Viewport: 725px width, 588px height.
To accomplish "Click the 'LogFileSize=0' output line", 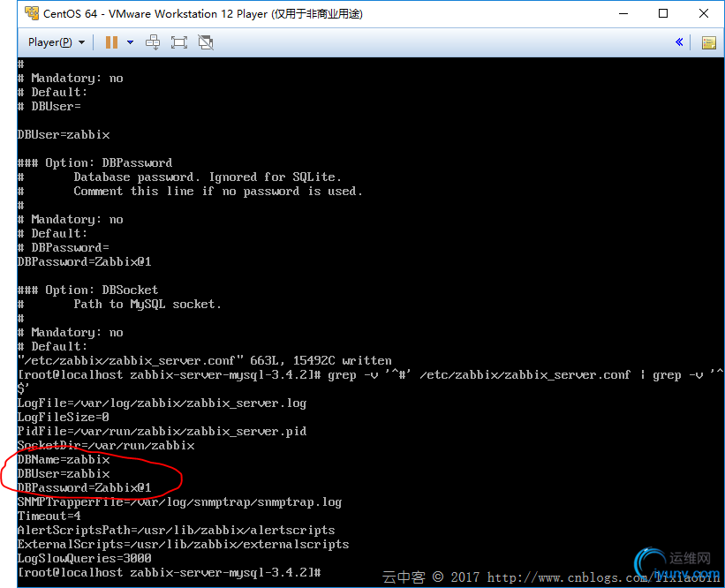I will [x=64, y=417].
